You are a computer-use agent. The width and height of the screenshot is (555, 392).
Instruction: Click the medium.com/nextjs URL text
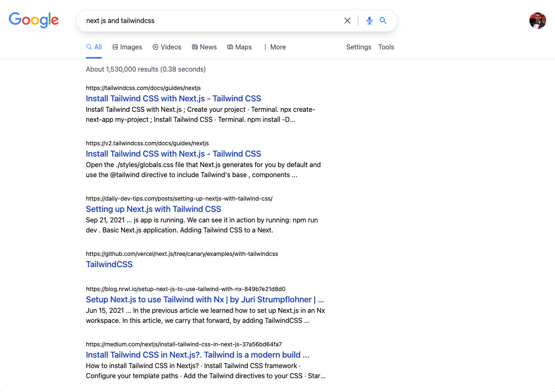click(184, 344)
